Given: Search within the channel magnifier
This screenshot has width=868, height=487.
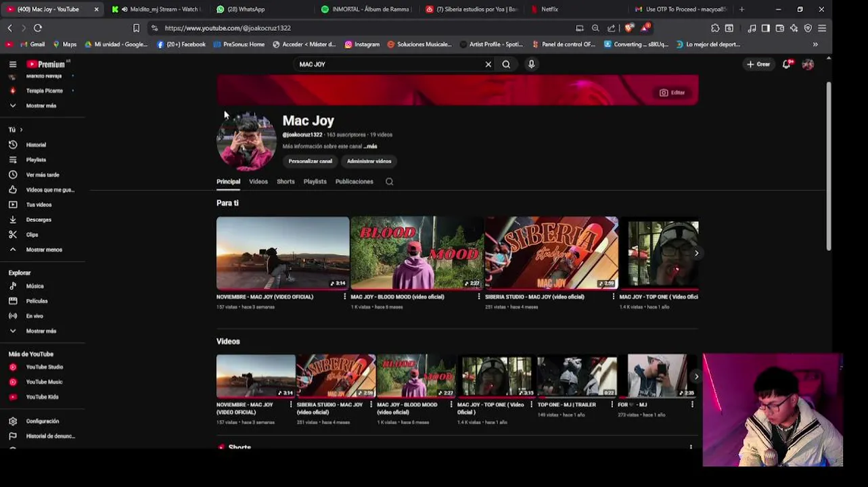Looking at the screenshot, I should pos(389,181).
